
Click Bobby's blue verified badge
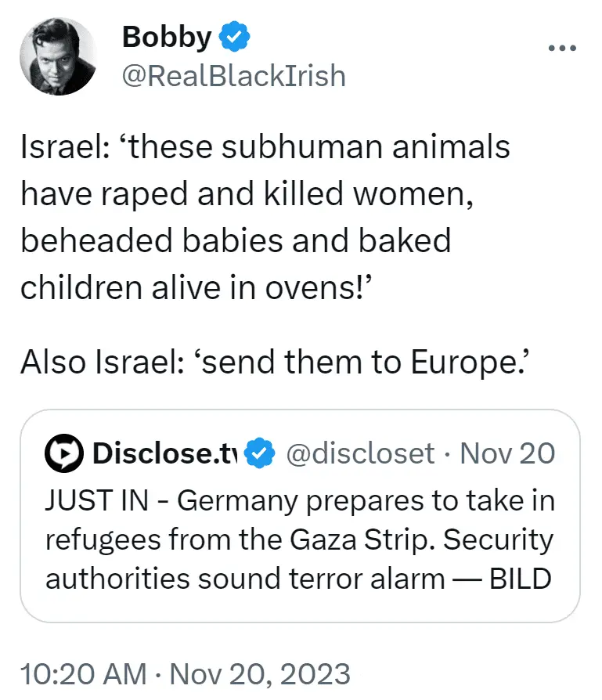(x=235, y=37)
